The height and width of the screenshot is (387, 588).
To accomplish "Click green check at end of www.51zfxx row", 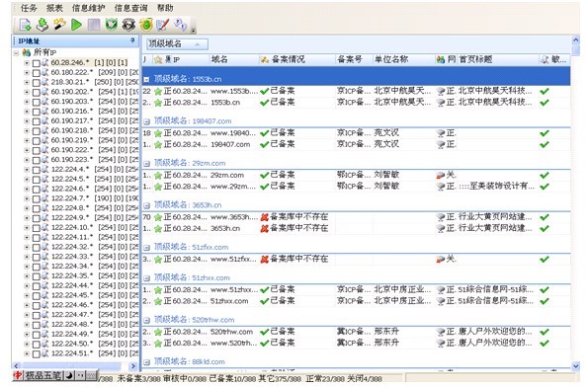I will (x=545, y=260).
